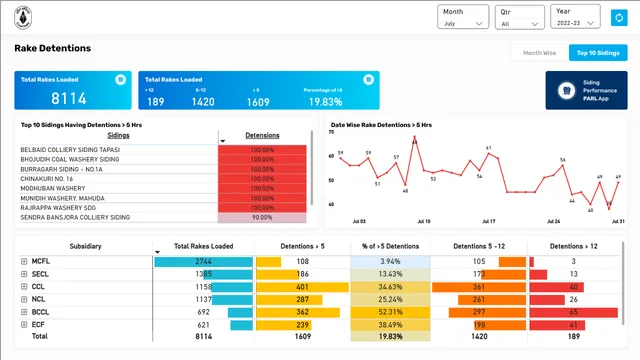The image size is (640, 360).
Task: Click the Siding Performance PARL App icon
Action: (x=567, y=90)
